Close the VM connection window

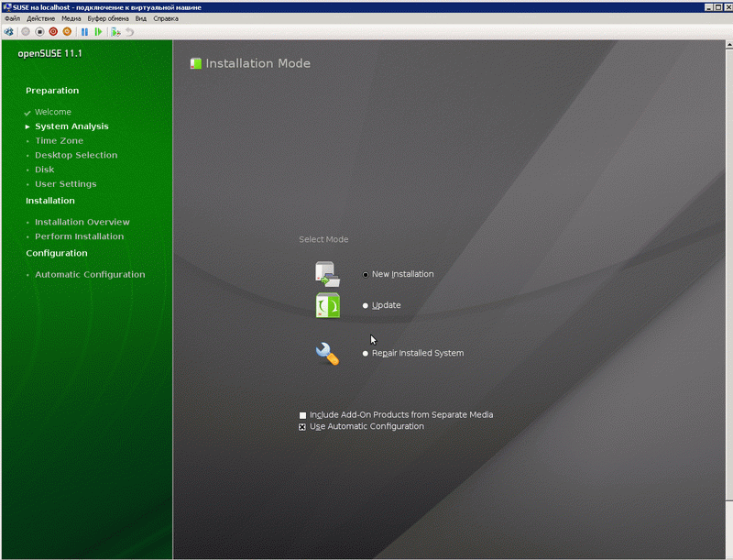pyautogui.click(x=728, y=7)
